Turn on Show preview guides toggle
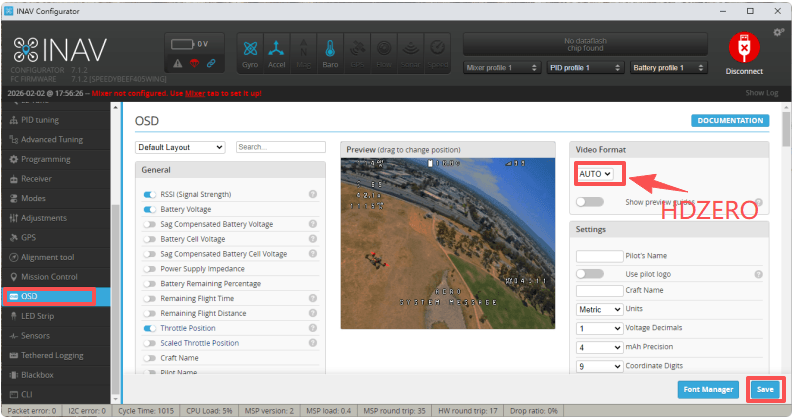The width and height of the screenshot is (795, 420). [x=590, y=202]
